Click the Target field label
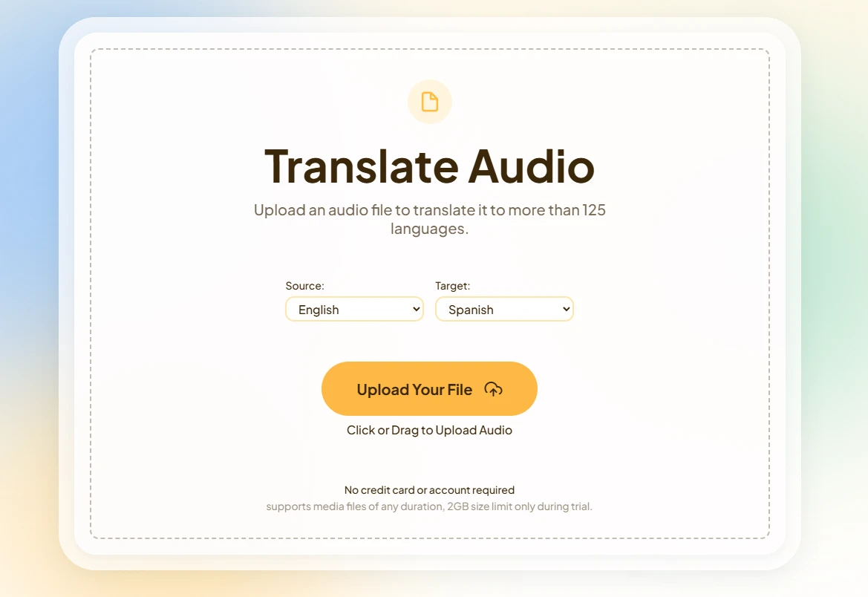The width and height of the screenshot is (868, 597). tap(450, 286)
